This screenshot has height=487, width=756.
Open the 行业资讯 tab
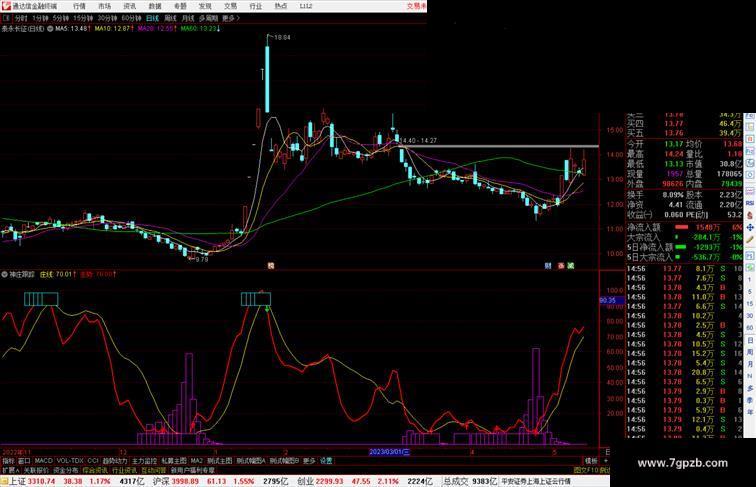(x=124, y=470)
